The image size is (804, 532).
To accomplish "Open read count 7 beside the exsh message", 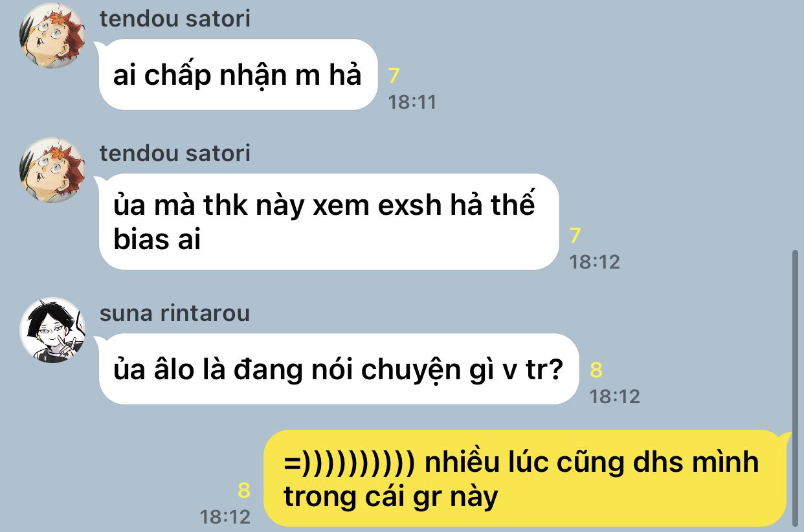I will 575,236.
